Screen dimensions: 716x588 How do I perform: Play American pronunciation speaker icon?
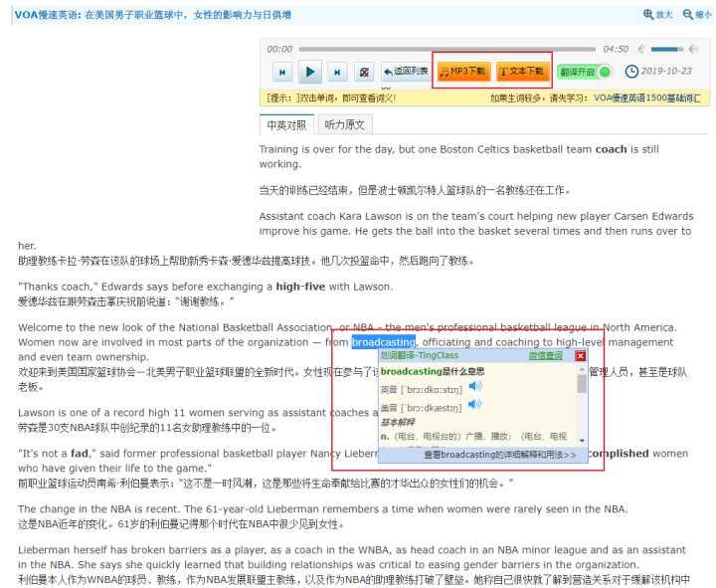pyautogui.click(x=475, y=404)
